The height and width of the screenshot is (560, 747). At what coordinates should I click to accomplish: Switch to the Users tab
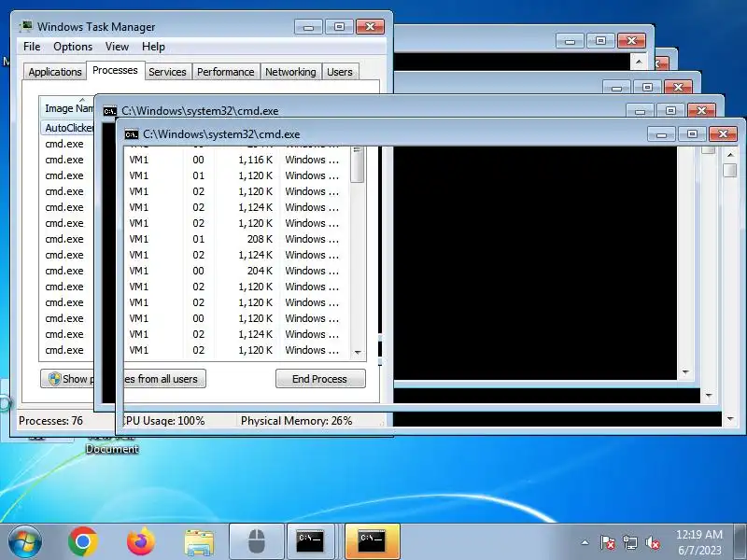coord(340,72)
